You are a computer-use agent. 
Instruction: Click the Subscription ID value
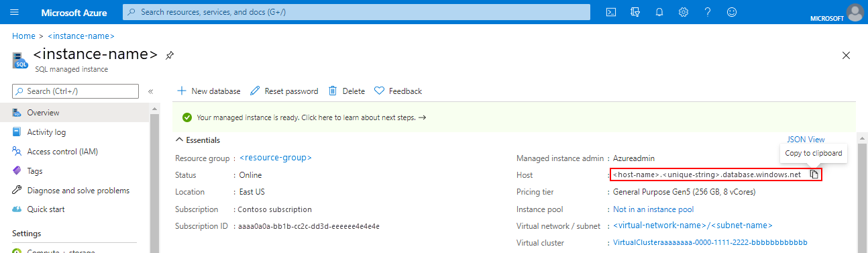tap(309, 227)
